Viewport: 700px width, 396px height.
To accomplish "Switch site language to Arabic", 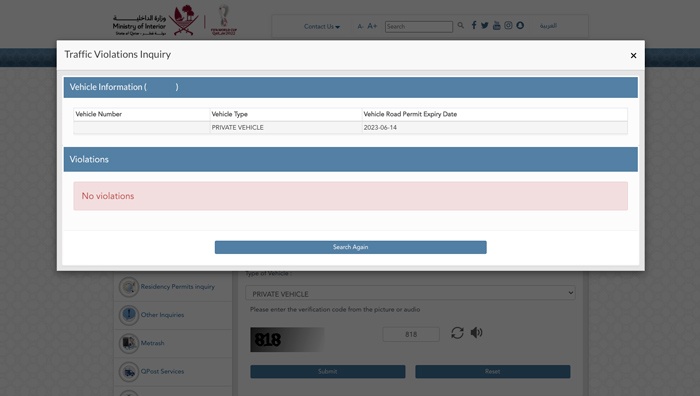I will 548,26.
